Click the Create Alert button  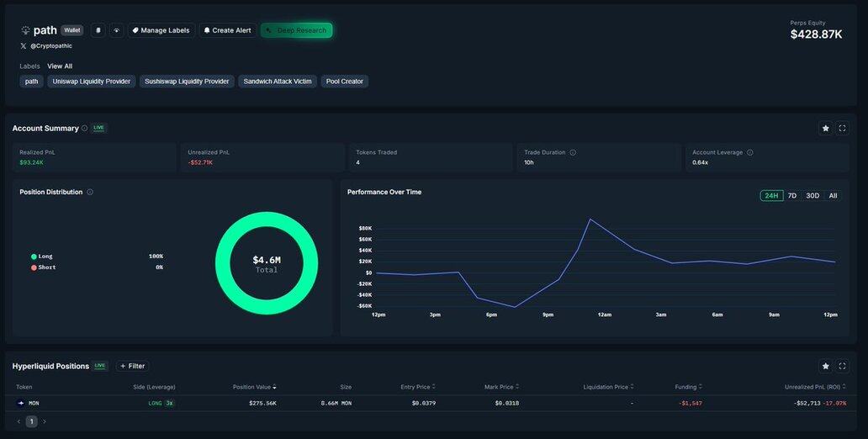pyautogui.click(x=227, y=30)
